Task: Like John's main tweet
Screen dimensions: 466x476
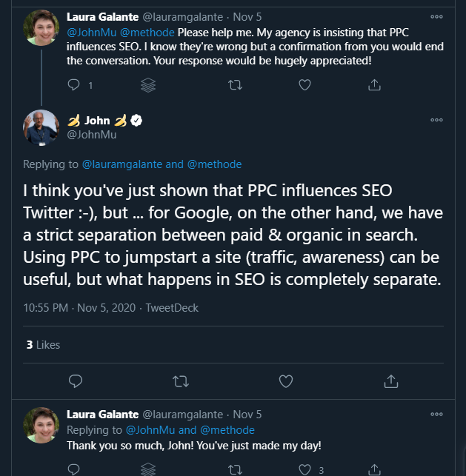Action: (x=285, y=381)
